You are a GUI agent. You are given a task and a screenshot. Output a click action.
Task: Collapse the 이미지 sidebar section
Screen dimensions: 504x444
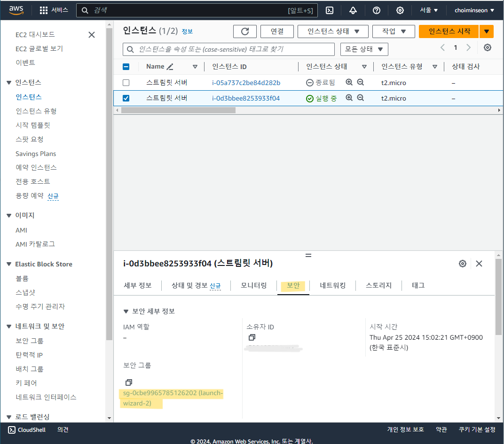pos(8,216)
